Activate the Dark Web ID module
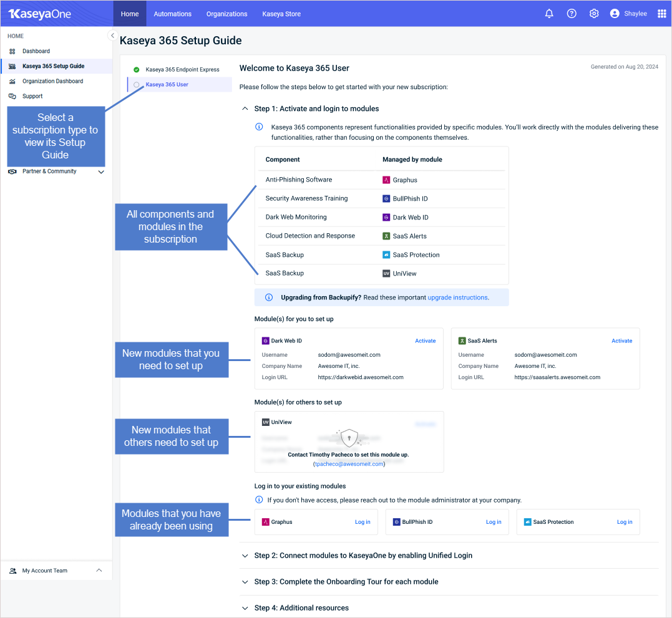This screenshot has width=672, height=618. (x=426, y=341)
